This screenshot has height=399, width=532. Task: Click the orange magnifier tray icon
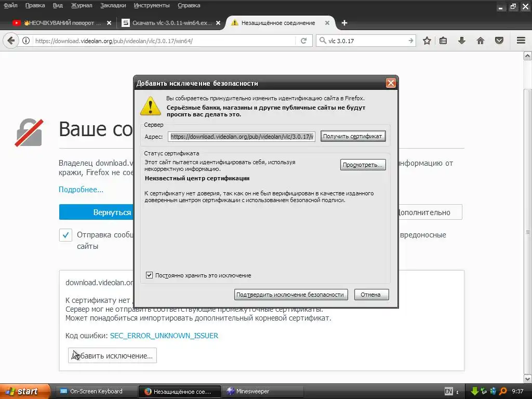[x=503, y=391]
